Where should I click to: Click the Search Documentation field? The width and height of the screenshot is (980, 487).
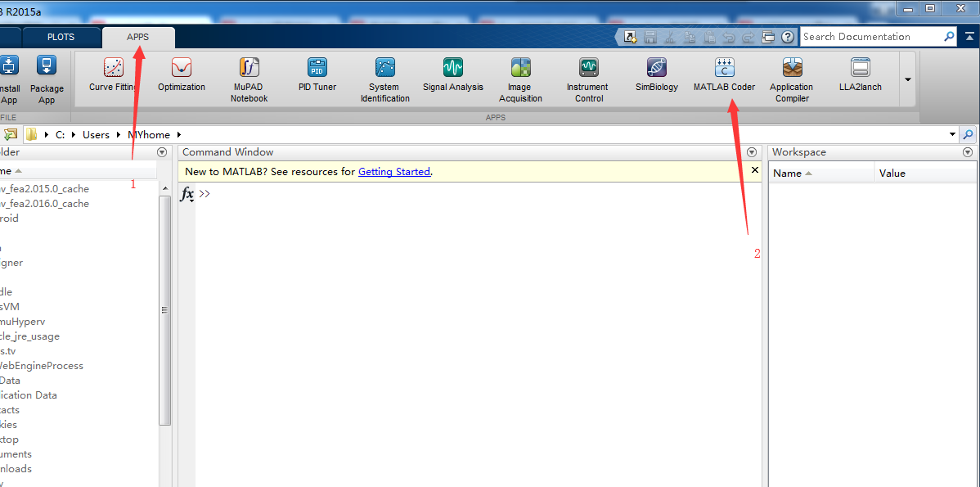coord(870,37)
